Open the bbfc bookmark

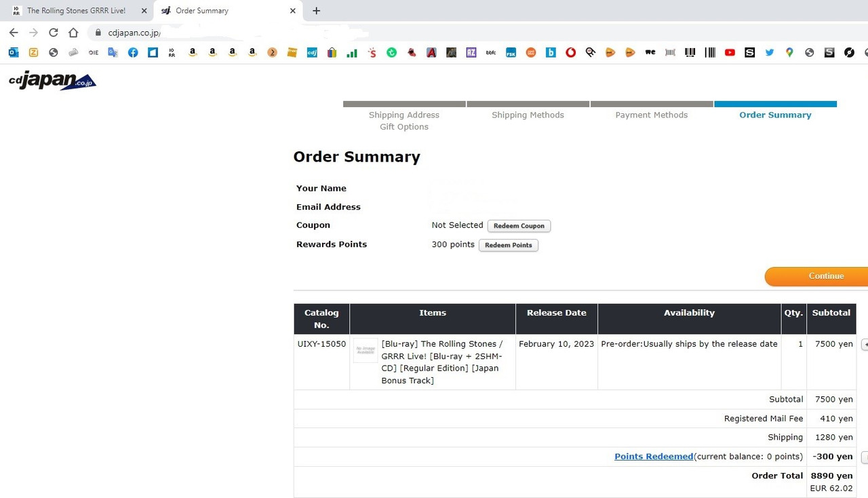click(x=491, y=52)
